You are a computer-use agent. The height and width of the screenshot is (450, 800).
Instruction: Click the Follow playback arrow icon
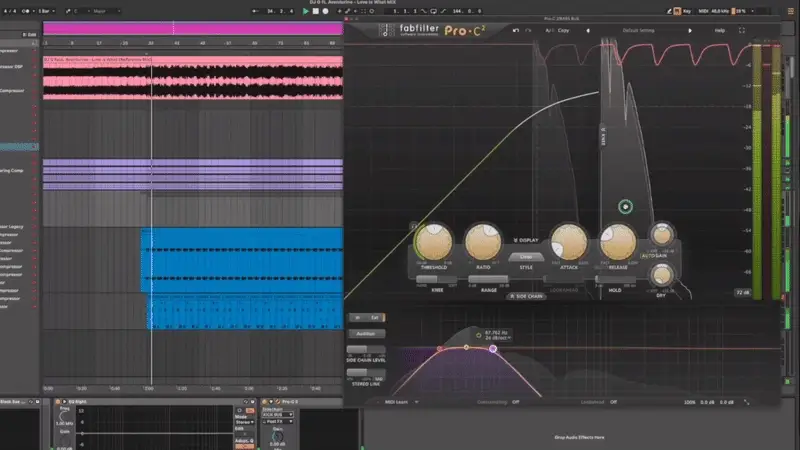point(255,11)
